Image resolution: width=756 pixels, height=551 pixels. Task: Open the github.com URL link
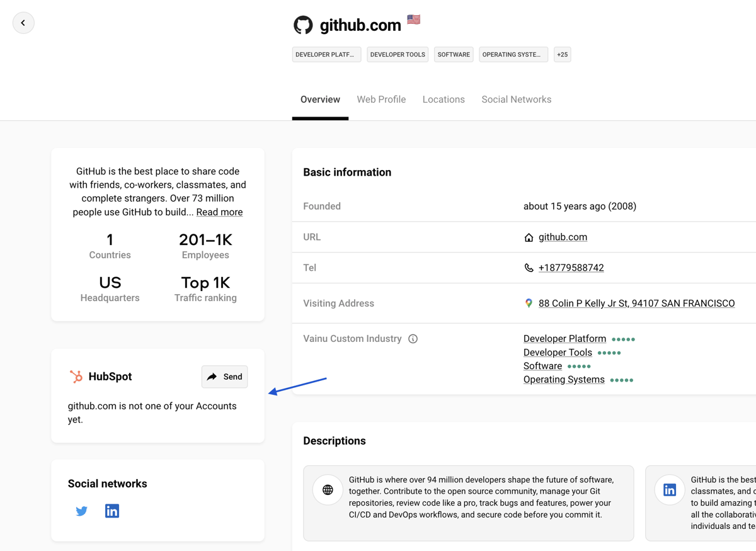pyautogui.click(x=563, y=237)
